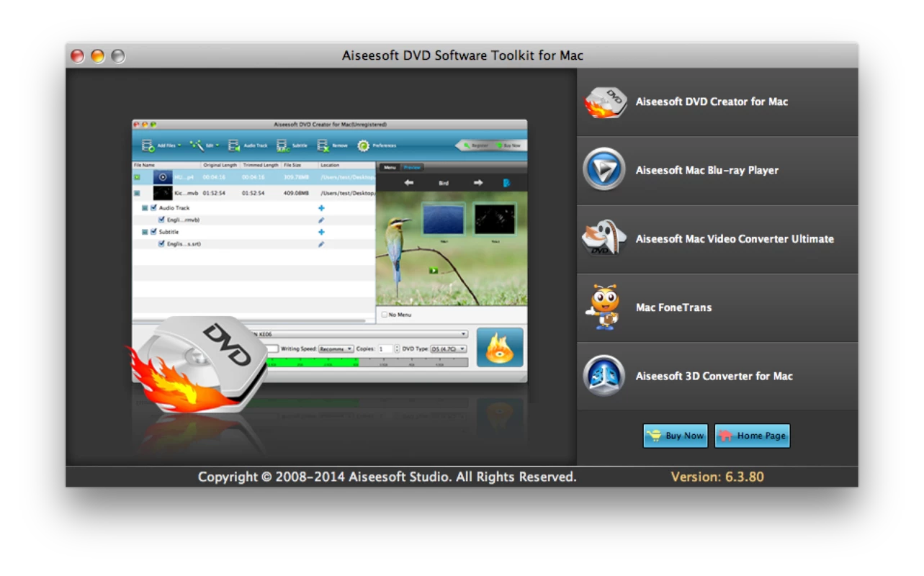Open Mac Video Converter Ultimate icon
Viewport: 924px width, 576px height.
[x=604, y=238]
